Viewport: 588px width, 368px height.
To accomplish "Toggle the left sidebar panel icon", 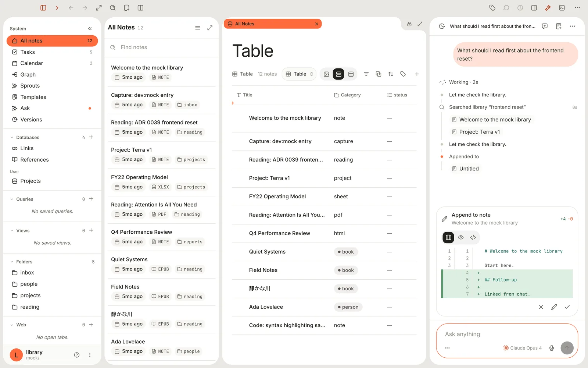I will (43, 8).
